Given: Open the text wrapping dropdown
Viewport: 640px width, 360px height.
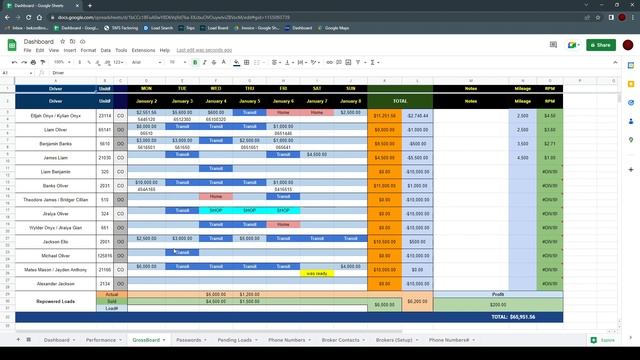Looking at the screenshot, I should 302,62.
